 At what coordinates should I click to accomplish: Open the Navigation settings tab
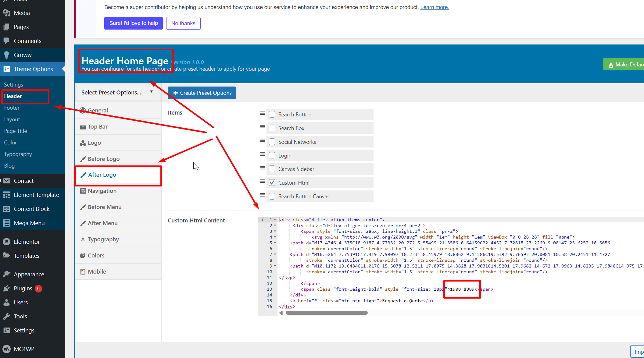tap(102, 191)
